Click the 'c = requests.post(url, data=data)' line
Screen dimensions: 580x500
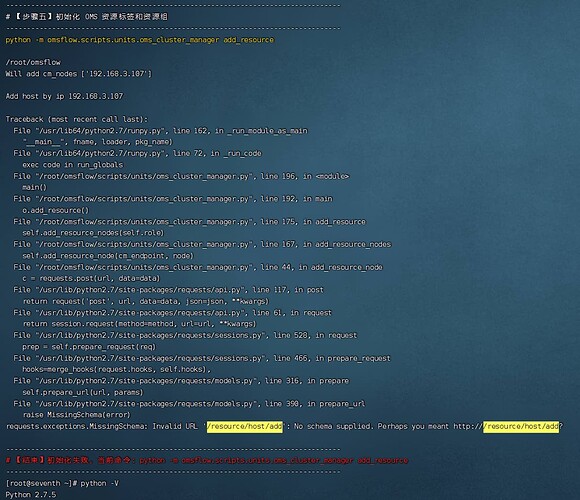click(x=91, y=278)
